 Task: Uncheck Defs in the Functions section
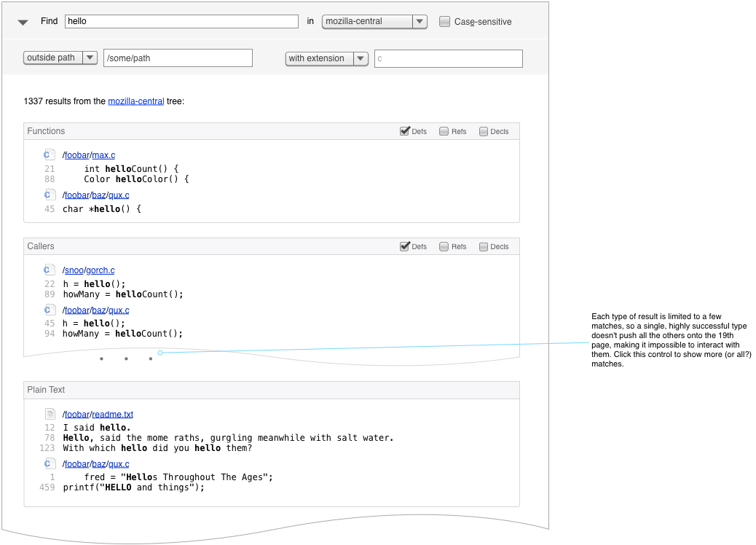pos(405,131)
